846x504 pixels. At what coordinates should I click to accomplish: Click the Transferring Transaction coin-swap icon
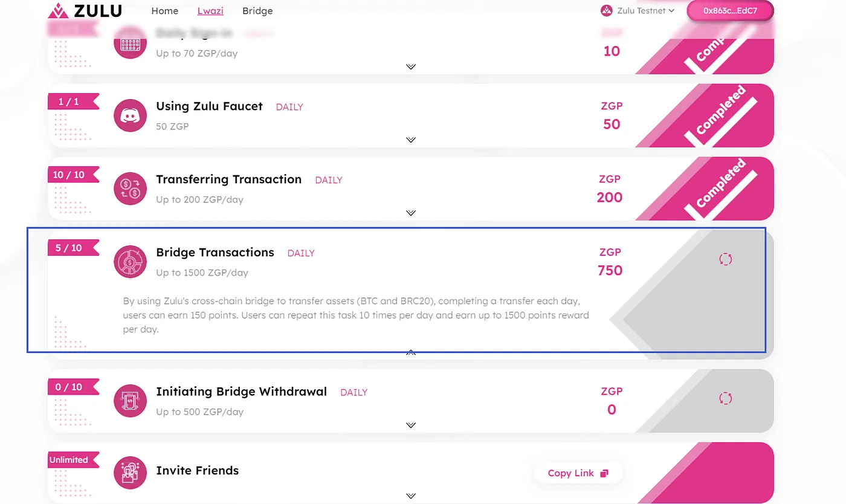pos(131,189)
